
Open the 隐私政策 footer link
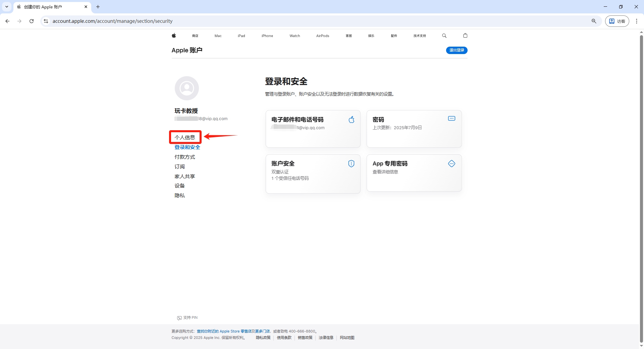(263, 338)
